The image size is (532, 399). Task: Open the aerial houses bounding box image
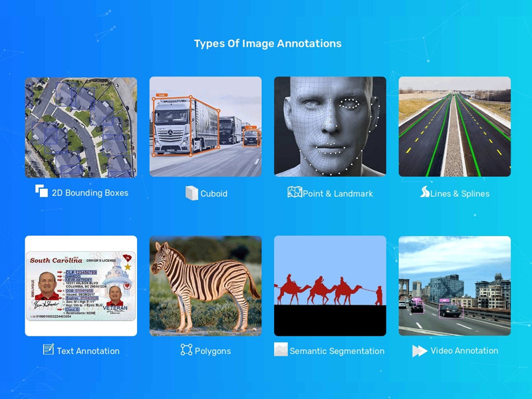(x=81, y=127)
